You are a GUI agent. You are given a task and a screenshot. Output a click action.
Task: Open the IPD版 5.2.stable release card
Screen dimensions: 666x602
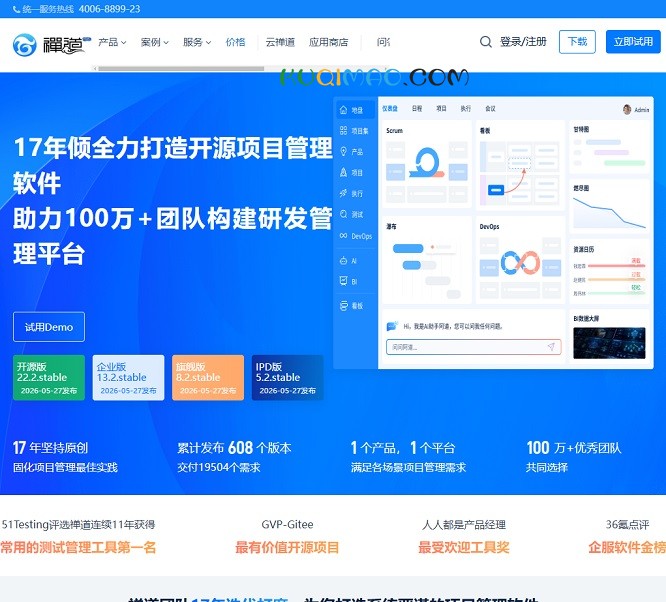[288, 378]
